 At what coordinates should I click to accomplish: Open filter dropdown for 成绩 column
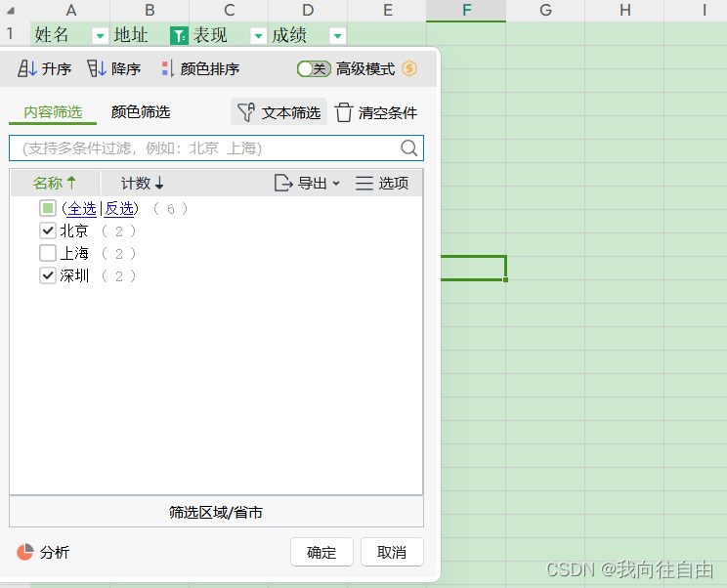337,35
